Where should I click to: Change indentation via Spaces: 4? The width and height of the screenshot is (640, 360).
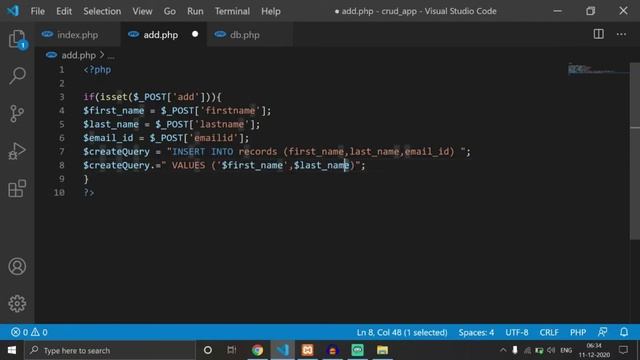[x=476, y=332]
